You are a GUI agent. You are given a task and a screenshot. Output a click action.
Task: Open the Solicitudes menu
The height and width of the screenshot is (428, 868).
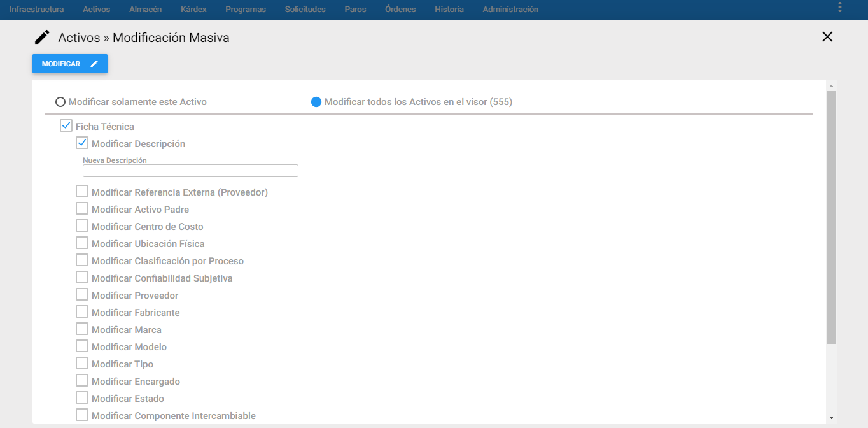[x=305, y=10]
